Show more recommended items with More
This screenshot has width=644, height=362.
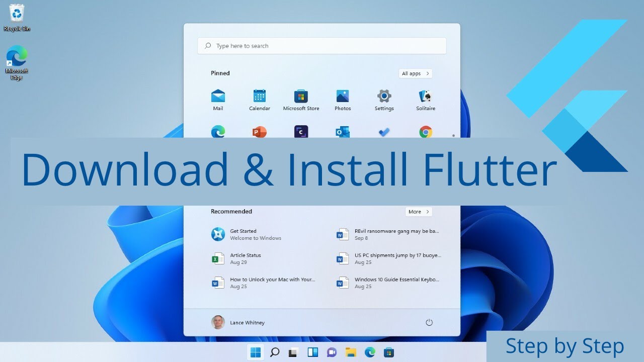[419, 212]
